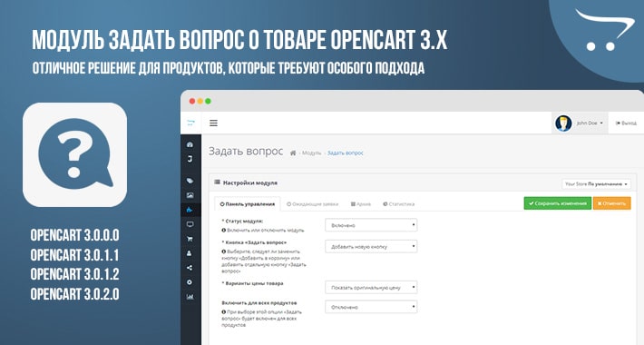Click the Задать вопрос page heading

[246, 152]
